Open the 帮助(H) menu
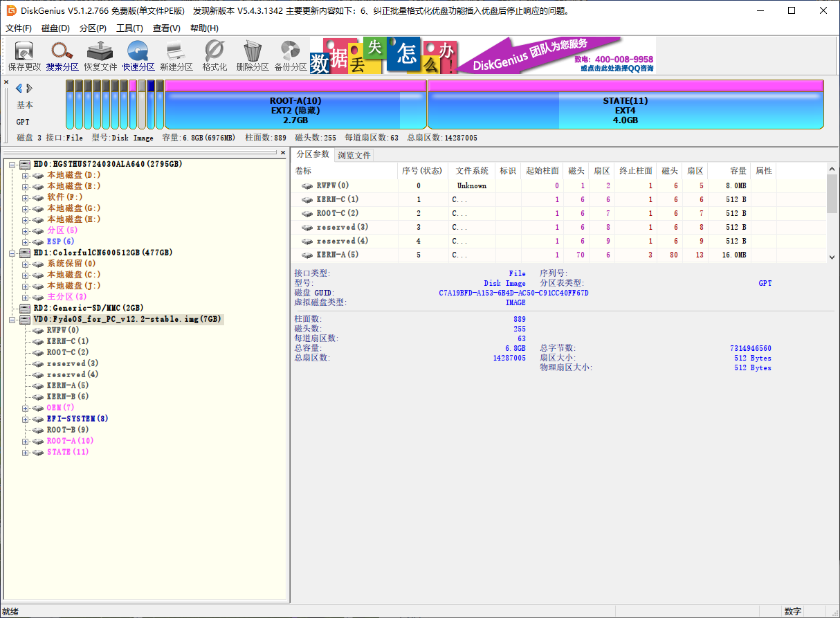The height and width of the screenshot is (618, 840). 204,28
